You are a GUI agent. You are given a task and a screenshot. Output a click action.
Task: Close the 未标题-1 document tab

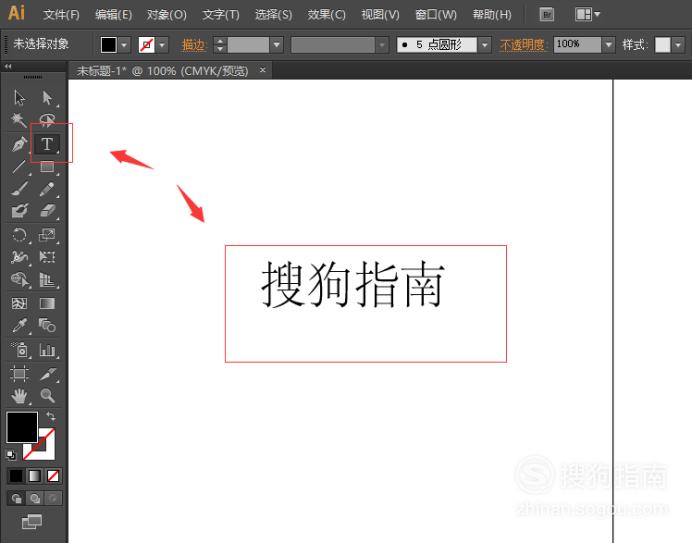263,70
